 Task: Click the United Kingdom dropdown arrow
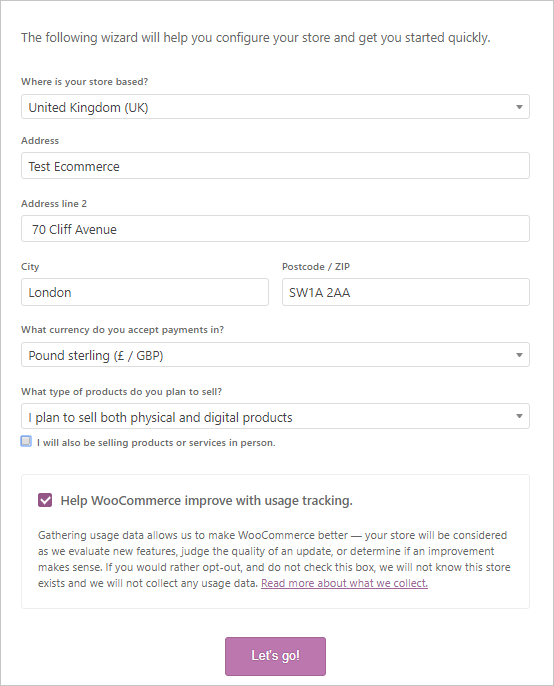[x=519, y=107]
